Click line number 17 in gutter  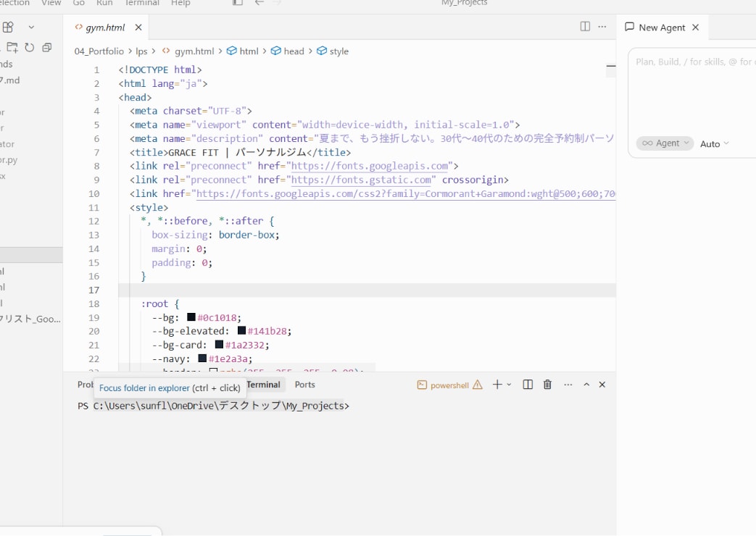coord(94,290)
